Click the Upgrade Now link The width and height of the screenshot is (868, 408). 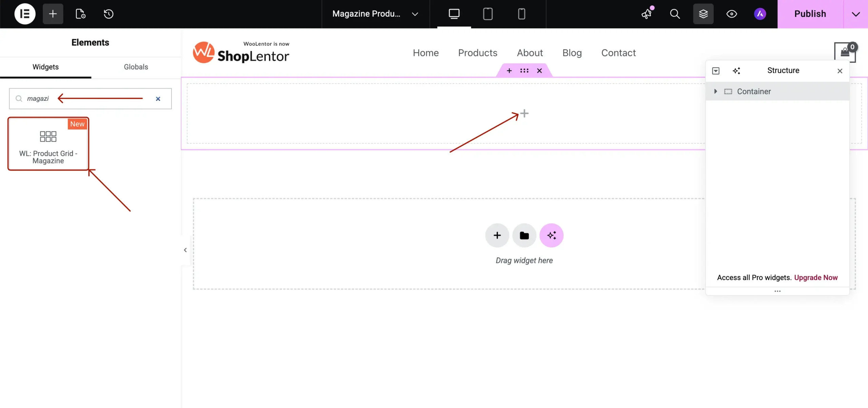pos(816,277)
